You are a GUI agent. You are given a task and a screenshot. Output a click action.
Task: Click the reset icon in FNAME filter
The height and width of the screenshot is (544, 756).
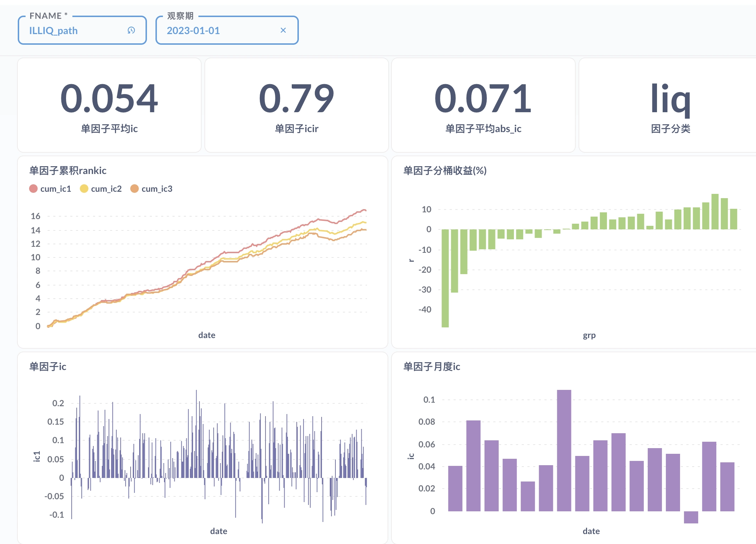pyautogui.click(x=131, y=31)
